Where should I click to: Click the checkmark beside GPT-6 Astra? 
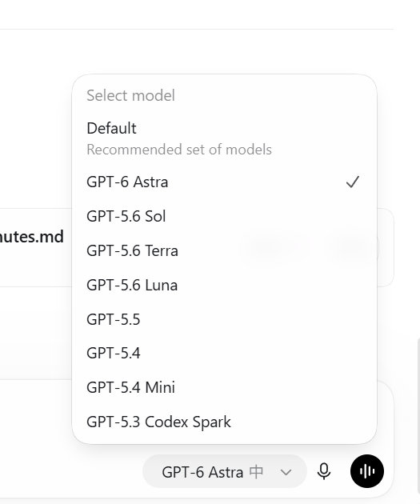(x=353, y=182)
